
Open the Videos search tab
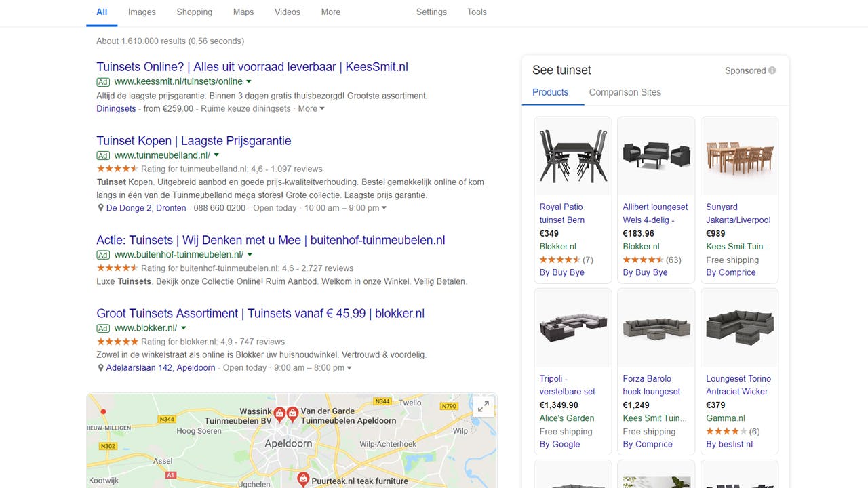pyautogui.click(x=288, y=12)
